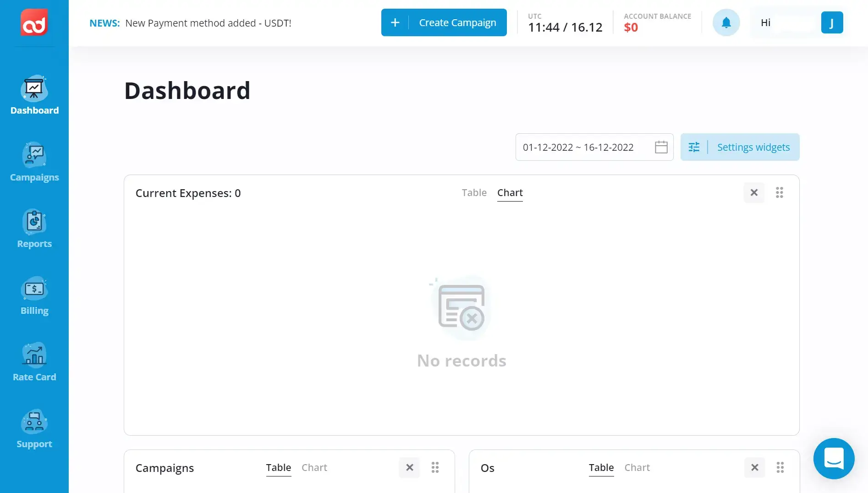
Task: Switch Current Expenses to Table view
Action: [x=474, y=193]
